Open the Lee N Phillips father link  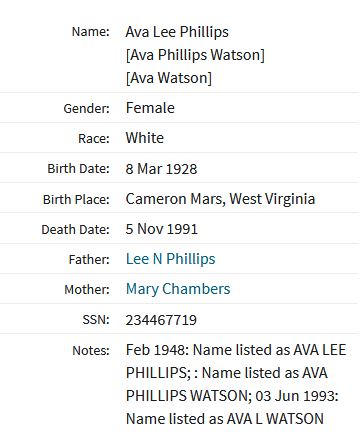coord(170,259)
